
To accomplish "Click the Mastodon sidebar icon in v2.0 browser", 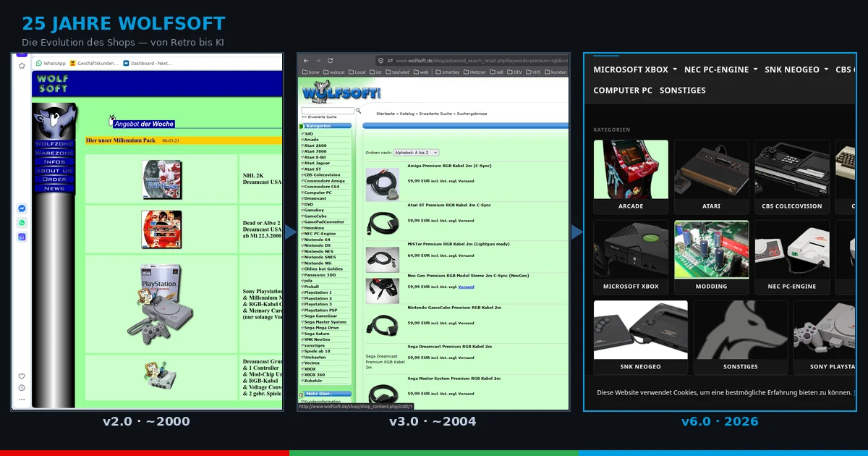I will (x=22, y=237).
